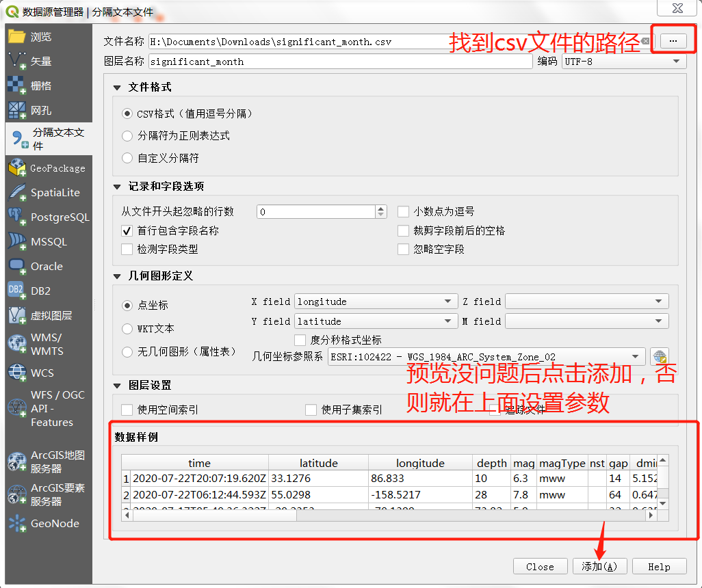
Task: Open the X field longitude dropdown
Action: click(376, 302)
